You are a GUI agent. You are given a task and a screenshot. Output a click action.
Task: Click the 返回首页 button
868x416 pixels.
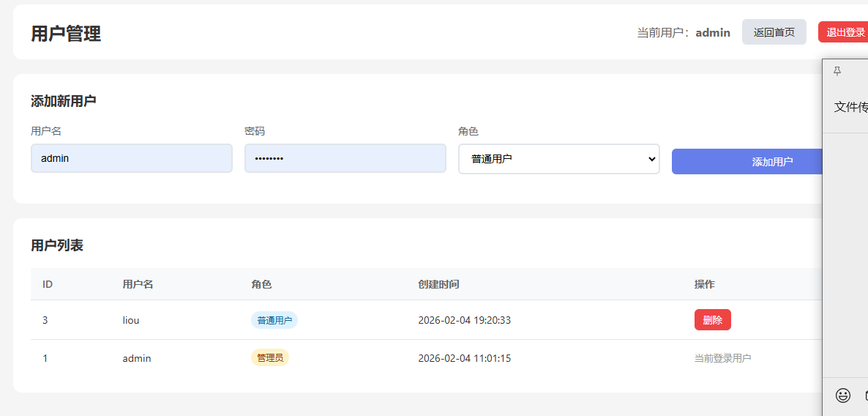774,32
